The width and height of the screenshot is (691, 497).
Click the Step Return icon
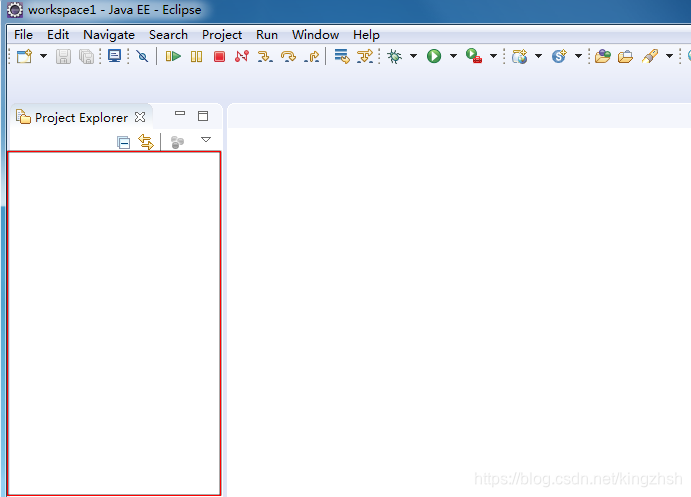312,56
